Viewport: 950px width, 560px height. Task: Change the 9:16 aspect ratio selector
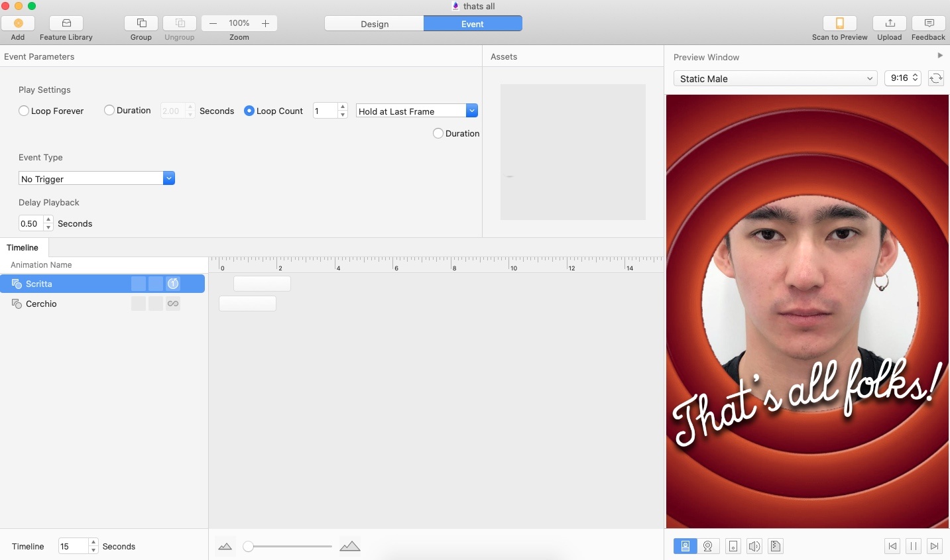point(903,78)
